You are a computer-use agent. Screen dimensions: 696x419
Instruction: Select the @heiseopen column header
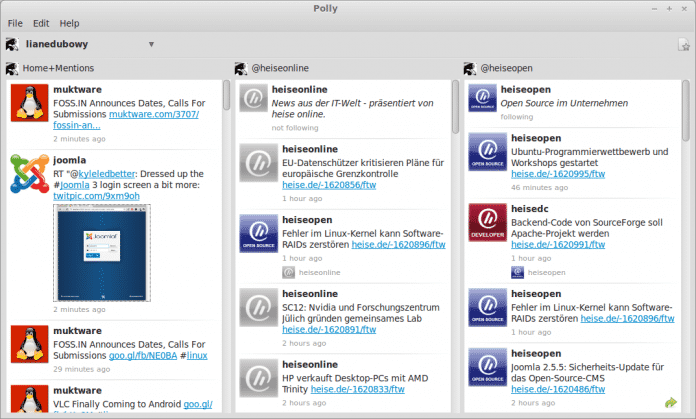515,69
